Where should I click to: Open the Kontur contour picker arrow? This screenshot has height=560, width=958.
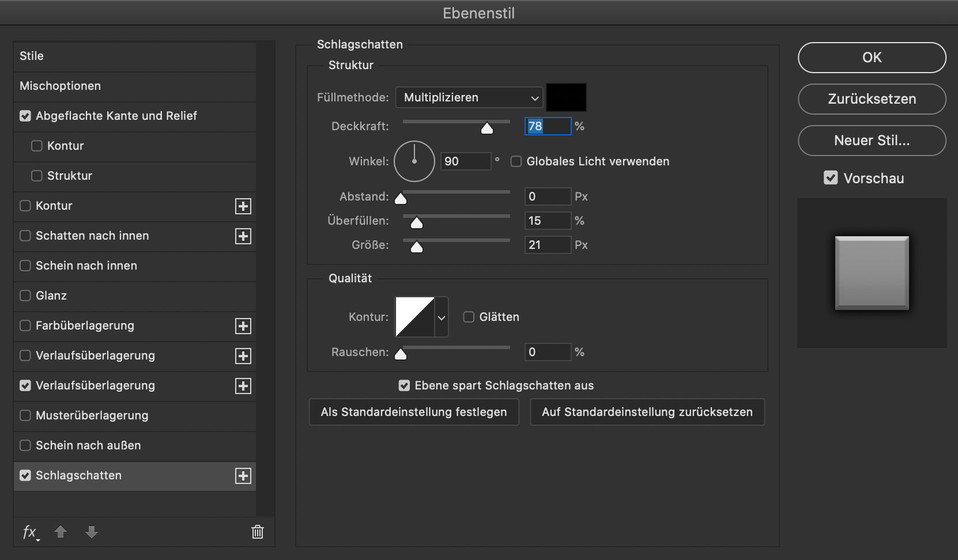point(442,317)
